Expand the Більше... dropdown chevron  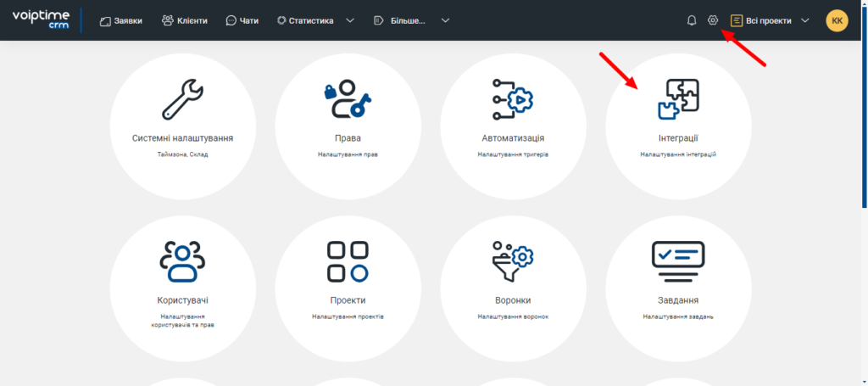[x=445, y=20]
